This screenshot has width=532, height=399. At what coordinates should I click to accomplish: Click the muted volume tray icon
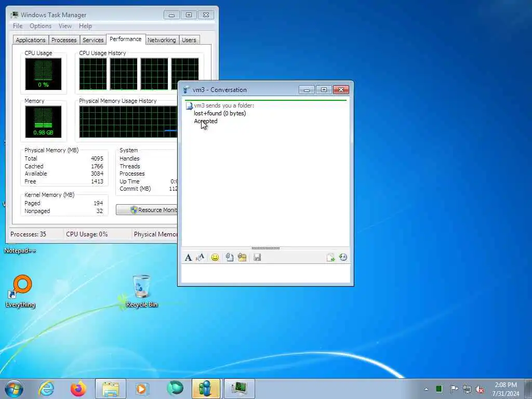(480, 389)
